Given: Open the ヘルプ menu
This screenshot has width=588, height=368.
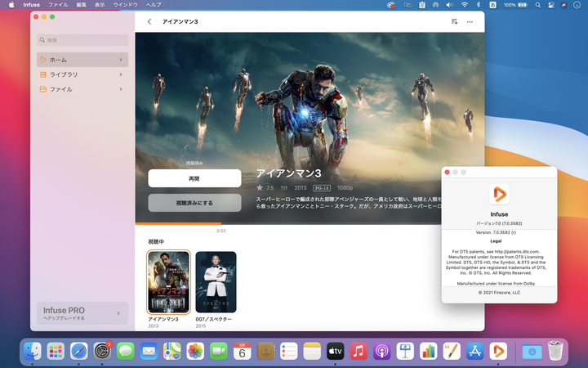Looking at the screenshot, I should 154,5.
